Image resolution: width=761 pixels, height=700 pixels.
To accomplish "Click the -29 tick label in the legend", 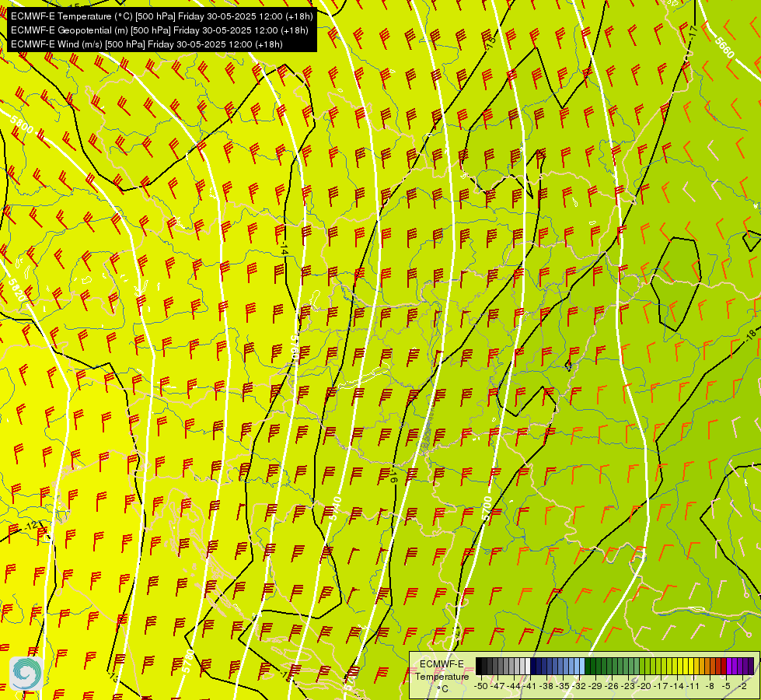I will [595, 686].
